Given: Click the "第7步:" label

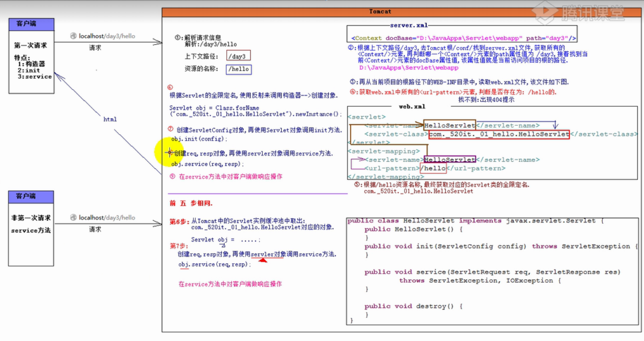Looking at the screenshot, I should [179, 246].
